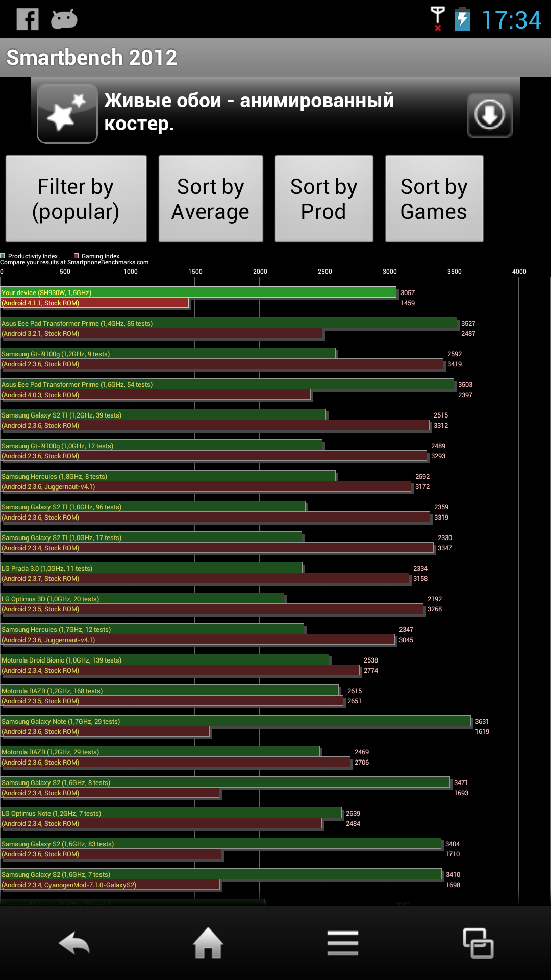
Task: Tap the Galaxy Note productivity score 3631
Action: (482, 721)
